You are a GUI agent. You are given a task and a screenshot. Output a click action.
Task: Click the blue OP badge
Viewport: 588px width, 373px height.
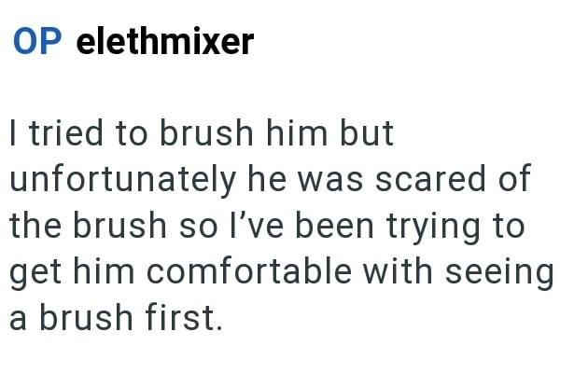(37, 42)
